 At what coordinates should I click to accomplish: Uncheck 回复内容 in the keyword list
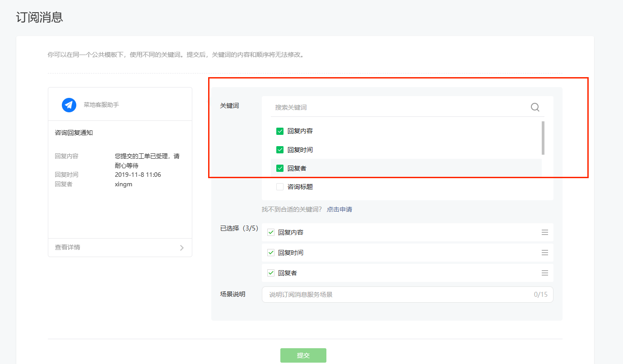coord(280,131)
